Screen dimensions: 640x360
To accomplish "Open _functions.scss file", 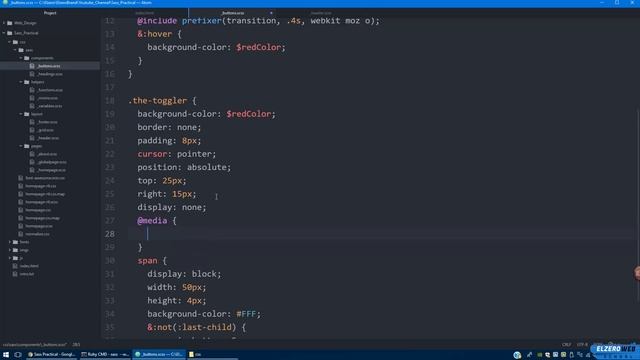I will (50, 90).
